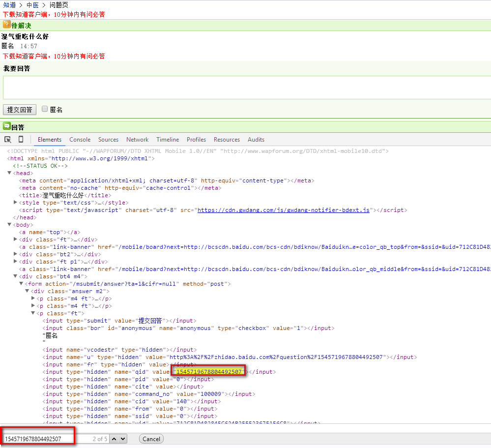Click the inspect element cursor icon
Image resolution: width=491 pixels, height=448 pixels.
pyautogui.click(x=8, y=140)
